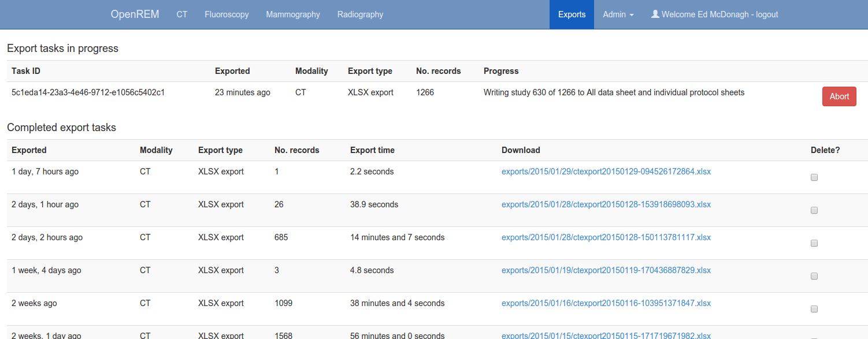
Task: Select delete checkbox for 3-record export
Action: point(814,277)
